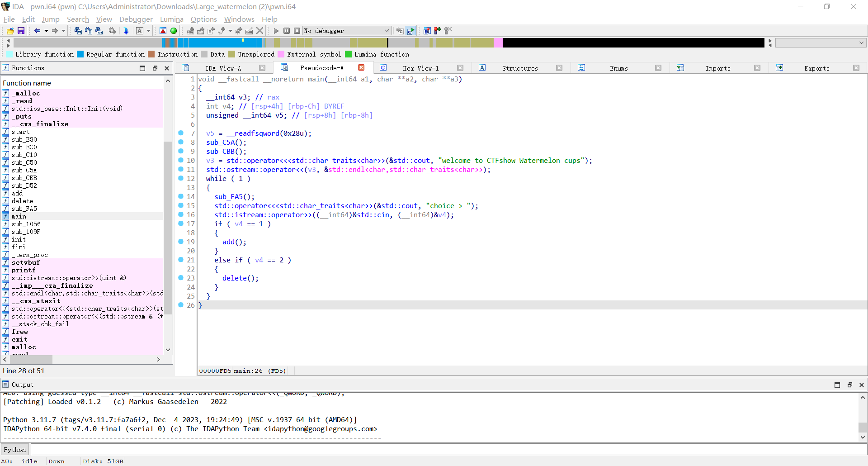Screen dimensions: 868x466
Task: Open the No debugger selection dropdown
Action: [x=347, y=31]
